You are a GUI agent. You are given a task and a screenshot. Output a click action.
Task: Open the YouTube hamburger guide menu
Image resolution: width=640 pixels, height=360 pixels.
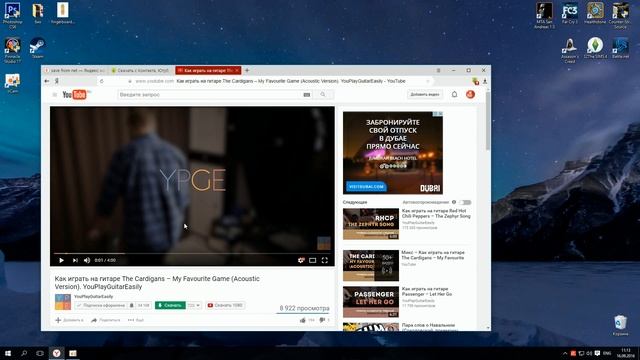55,95
